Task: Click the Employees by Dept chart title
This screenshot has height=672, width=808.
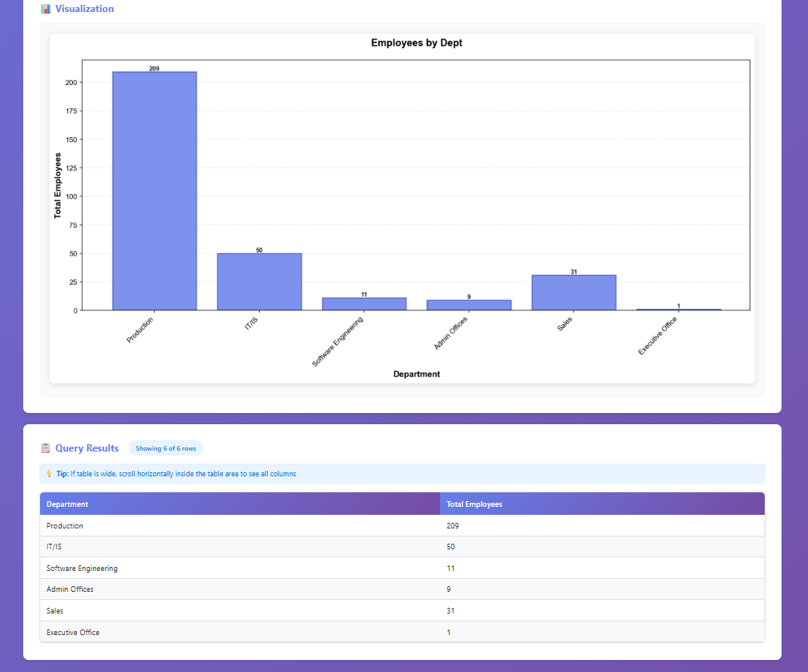Action: [x=417, y=43]
